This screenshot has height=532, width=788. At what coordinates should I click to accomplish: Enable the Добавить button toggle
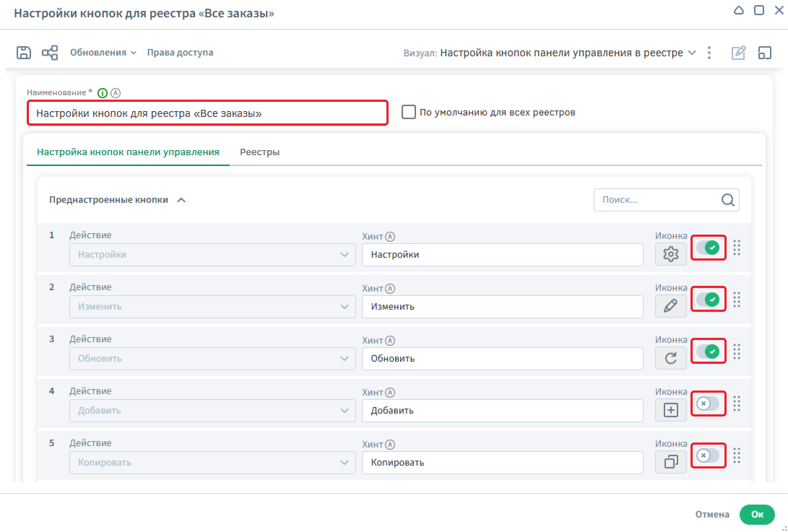coord(708,404)
